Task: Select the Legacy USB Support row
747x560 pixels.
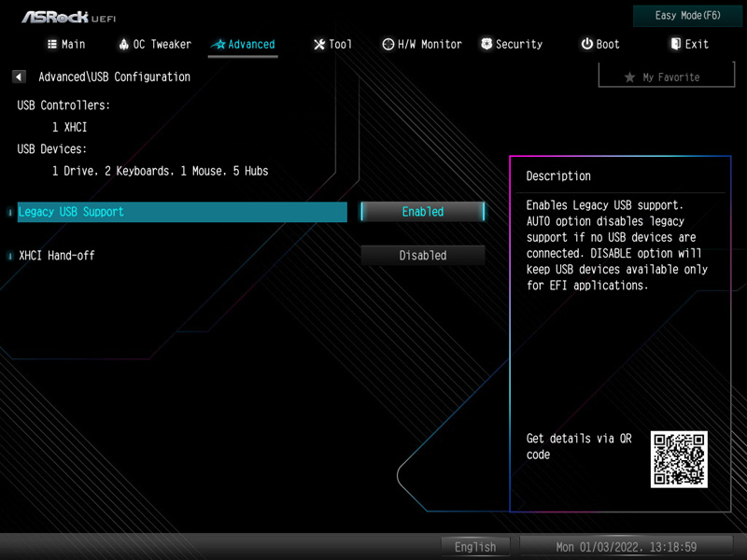Action: click(182, 212)
